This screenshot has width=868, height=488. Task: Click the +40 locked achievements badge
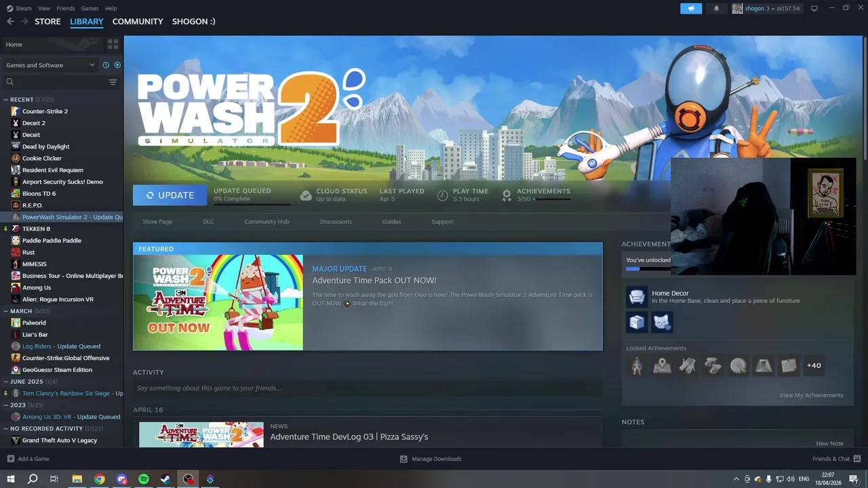[x=814, y=366]
